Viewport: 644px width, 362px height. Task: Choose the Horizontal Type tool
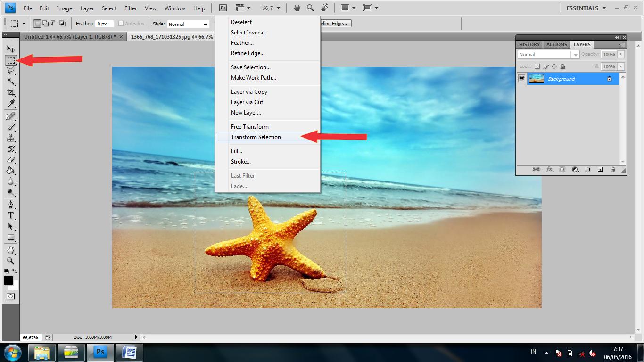tap(11, 215)
